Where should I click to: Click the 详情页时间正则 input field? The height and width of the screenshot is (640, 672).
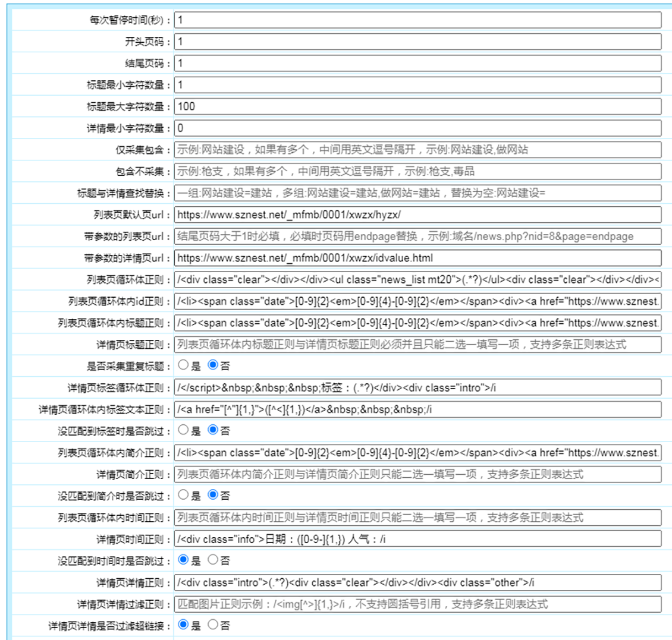417,539
